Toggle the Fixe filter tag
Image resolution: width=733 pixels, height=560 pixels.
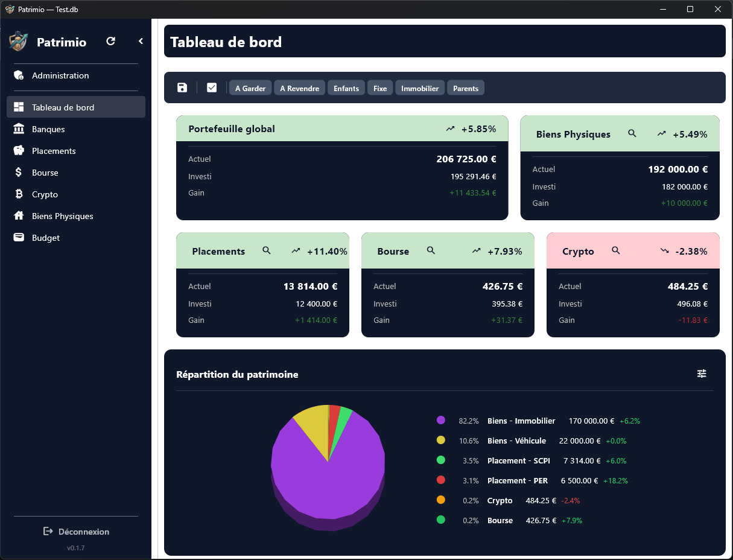pos(380,88)
